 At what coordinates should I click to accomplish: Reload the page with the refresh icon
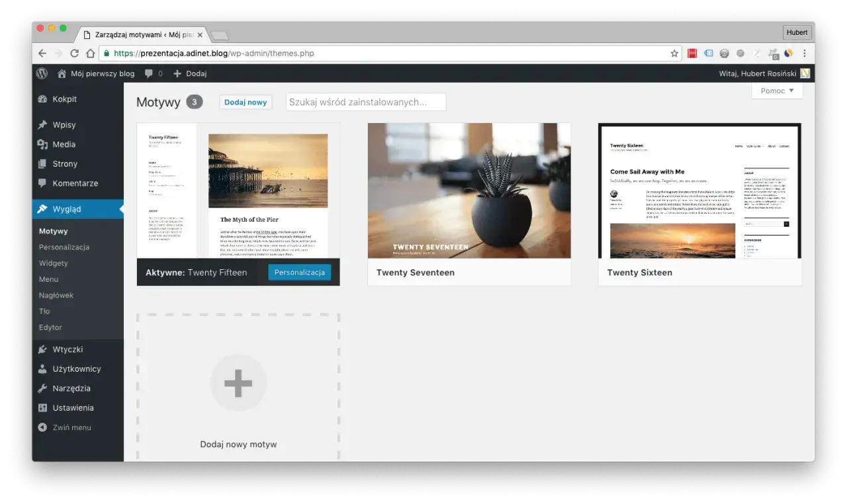point(74,54)
